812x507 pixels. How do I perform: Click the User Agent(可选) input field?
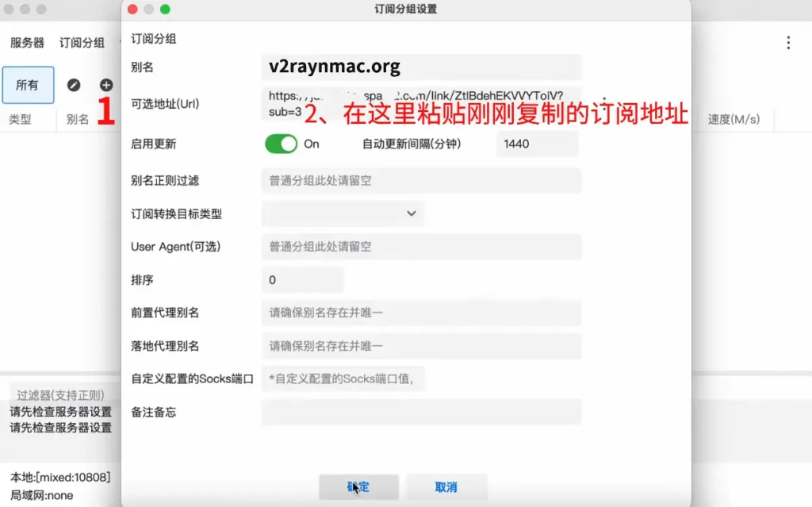421,247
